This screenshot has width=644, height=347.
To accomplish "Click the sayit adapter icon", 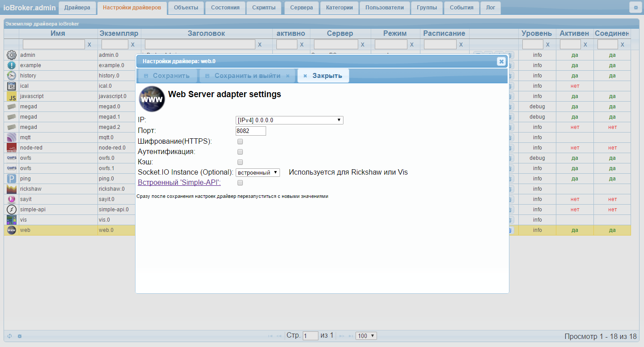I will [12, 199].
